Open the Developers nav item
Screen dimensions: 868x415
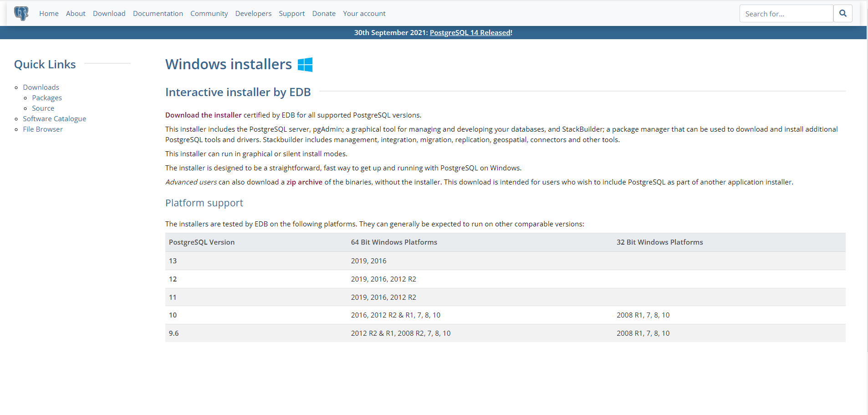click(253, 14)
